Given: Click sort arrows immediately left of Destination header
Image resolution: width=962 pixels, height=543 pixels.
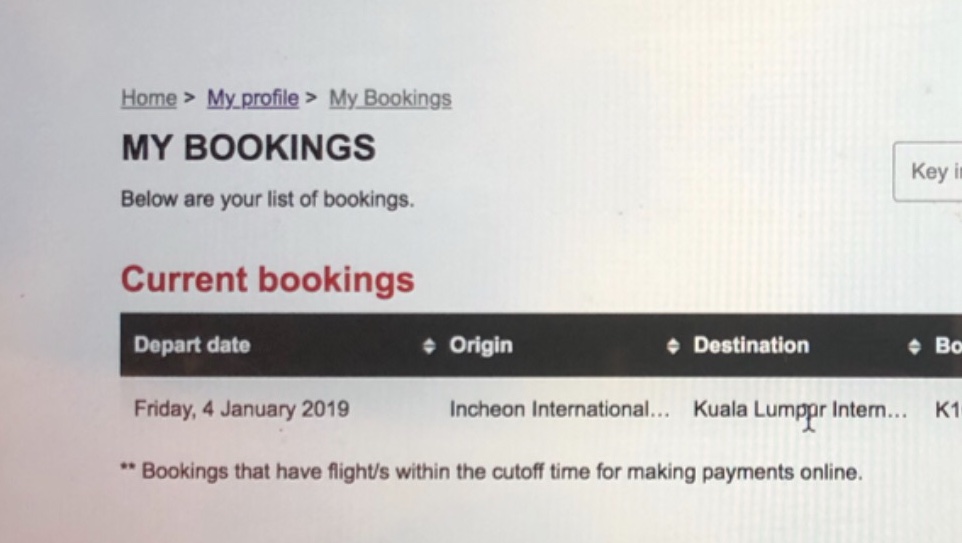Looking at the screenshot, I should (673, 346).
